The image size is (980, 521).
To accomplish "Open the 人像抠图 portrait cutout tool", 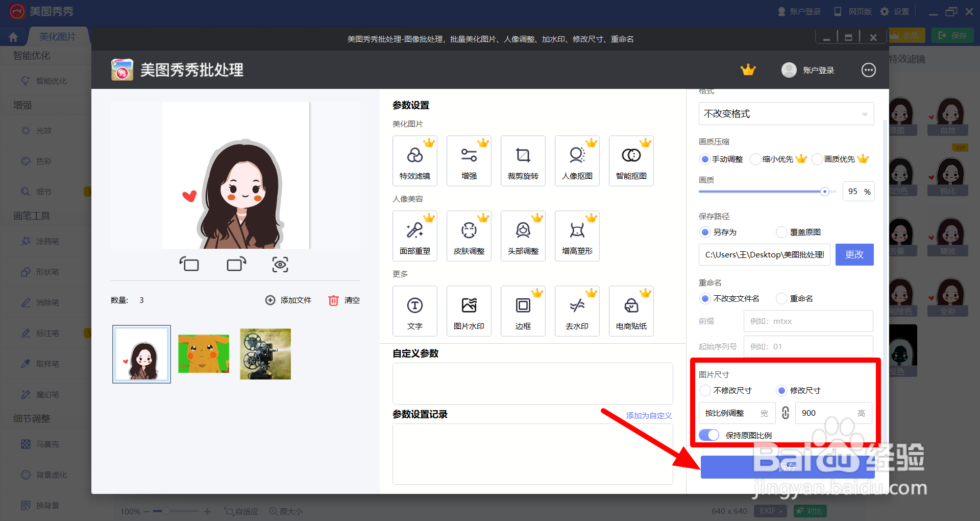I will click(577, 161).
